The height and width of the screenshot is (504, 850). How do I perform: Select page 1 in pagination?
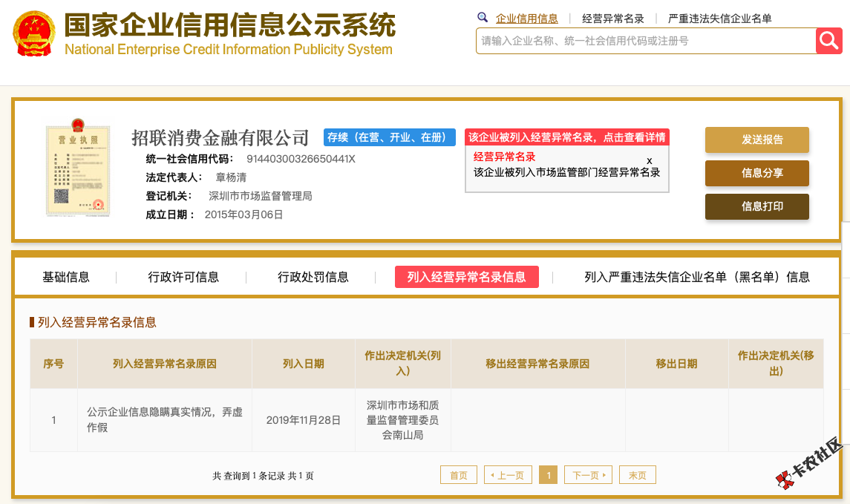coord(548,475)
